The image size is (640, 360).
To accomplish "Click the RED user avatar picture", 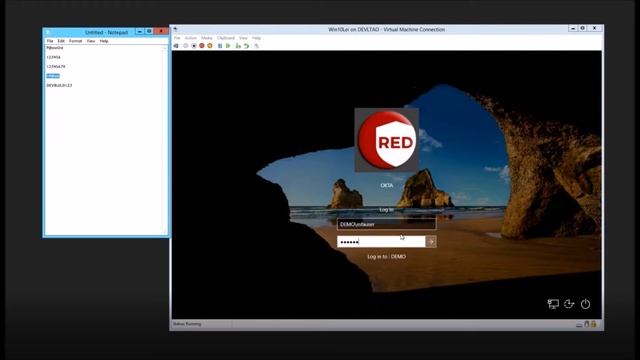I will pyautogui.click(x=387, y=140).
